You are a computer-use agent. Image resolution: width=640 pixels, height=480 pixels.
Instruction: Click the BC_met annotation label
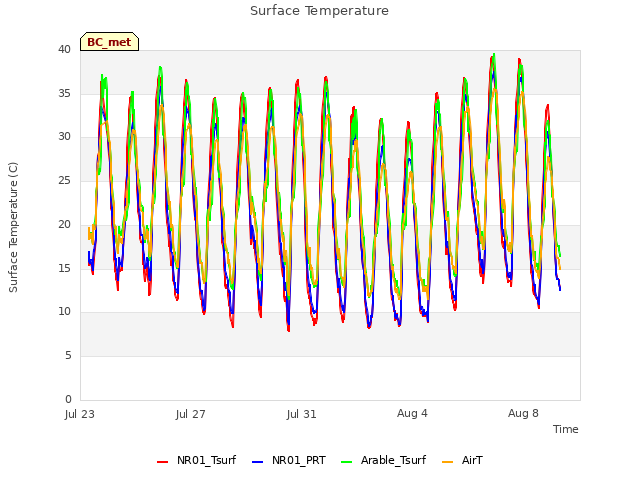(109, 42)
